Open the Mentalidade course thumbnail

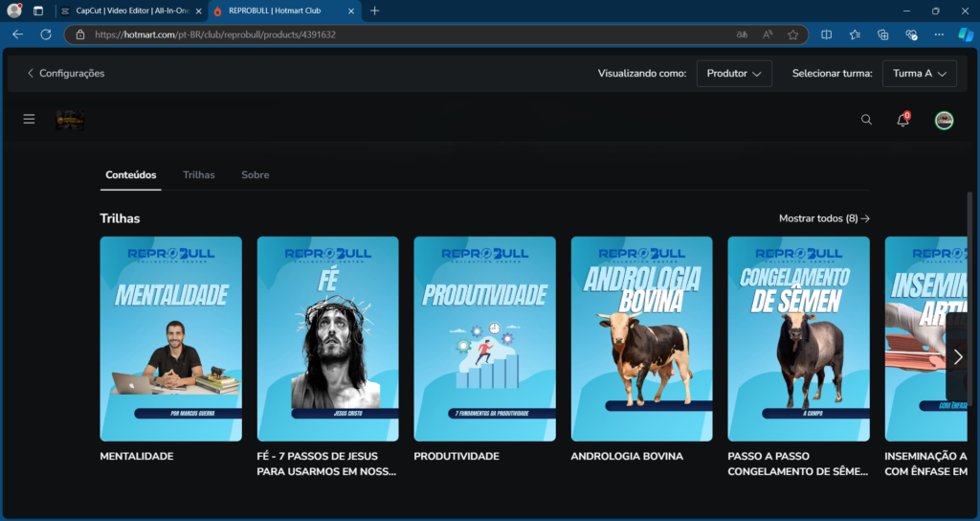(x=170, y=338)
